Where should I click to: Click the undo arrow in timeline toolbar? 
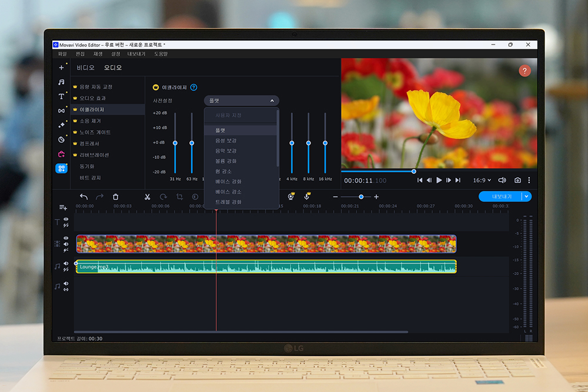click(x=83, y=197)
